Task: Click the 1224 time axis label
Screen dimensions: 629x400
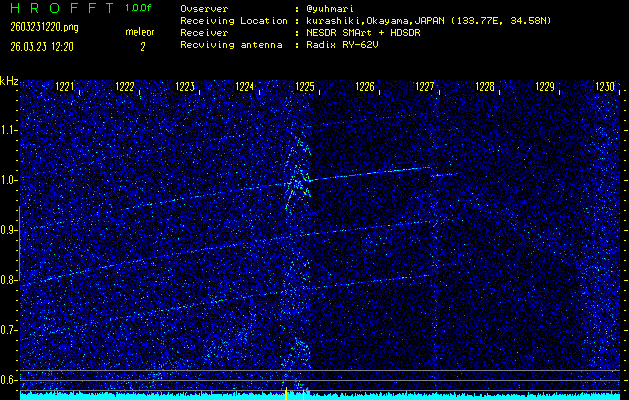Action: click(x=245, y=87)
